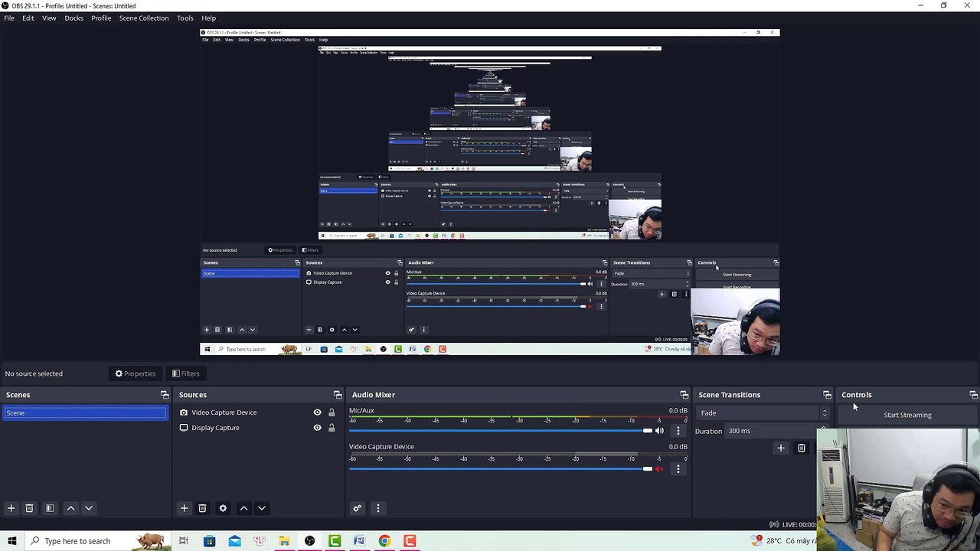
Task: Open Mic/Aux three-dot options menu
Action: pos(678,431)
